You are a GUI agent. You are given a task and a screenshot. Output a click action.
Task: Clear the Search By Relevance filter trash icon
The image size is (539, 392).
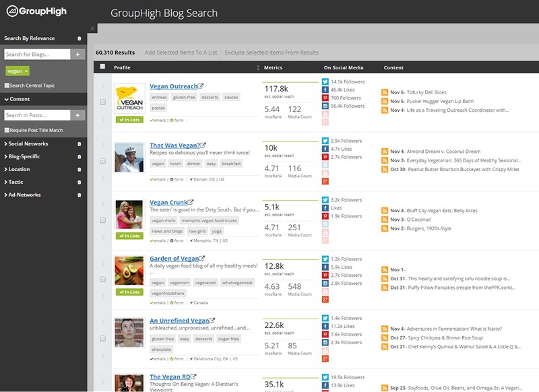tap(80, 38)
